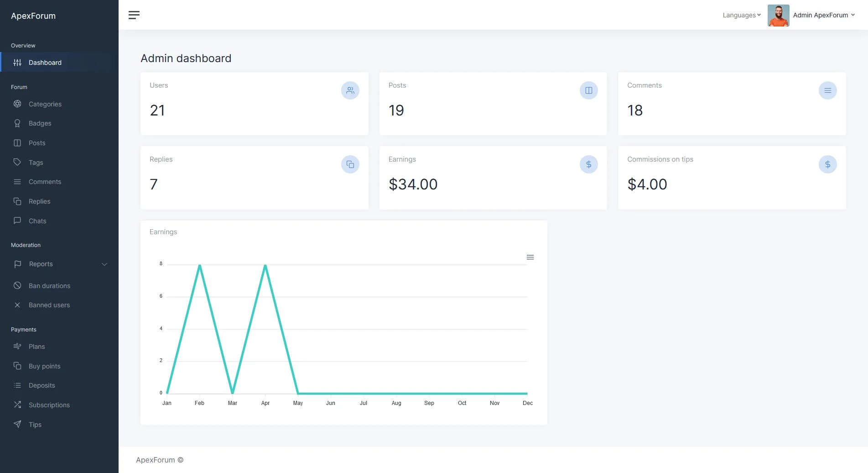Expand the Reports submenu chevron
Viewport: 868px width, 473px height.
104,264
